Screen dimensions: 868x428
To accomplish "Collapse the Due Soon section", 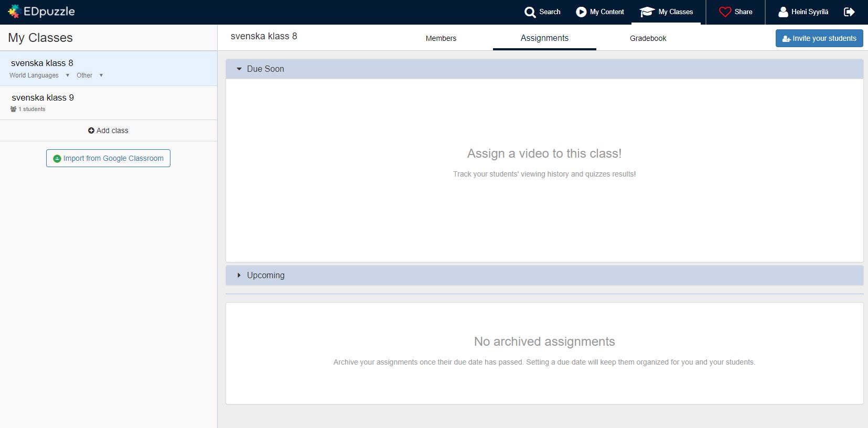I will point(239,69).
